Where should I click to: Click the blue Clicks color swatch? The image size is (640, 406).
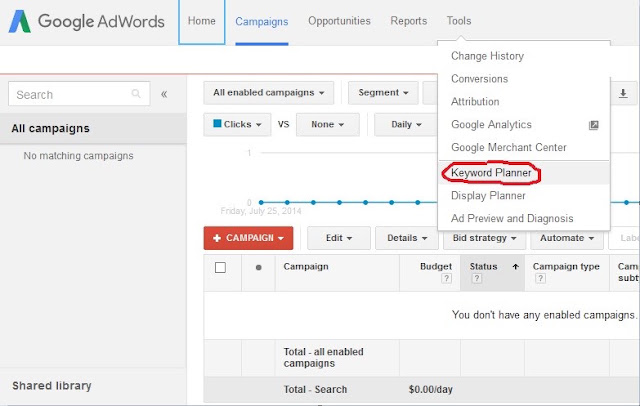tap(217, 123)
